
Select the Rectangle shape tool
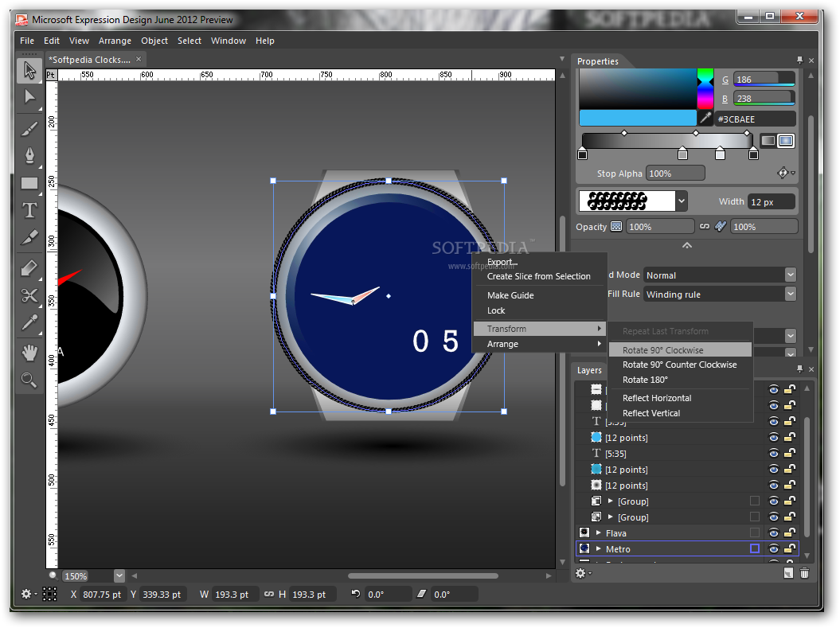(x=29, y=184)
